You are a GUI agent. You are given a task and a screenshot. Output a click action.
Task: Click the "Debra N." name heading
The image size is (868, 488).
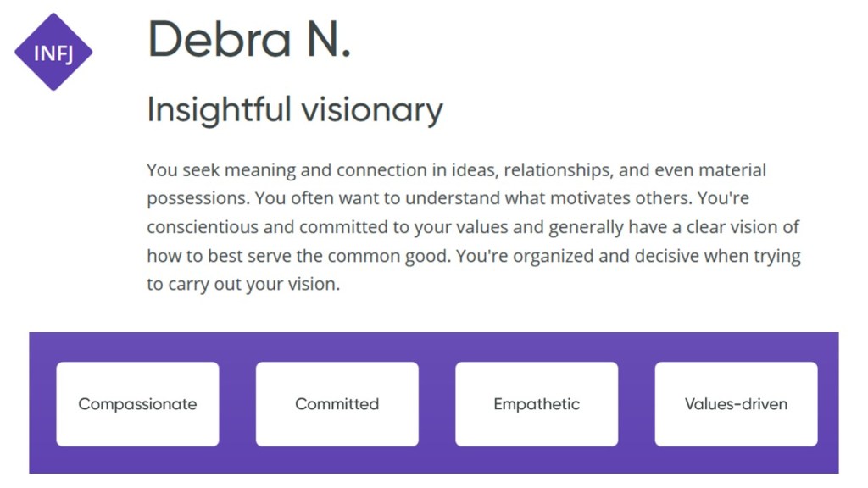point(249,39)
